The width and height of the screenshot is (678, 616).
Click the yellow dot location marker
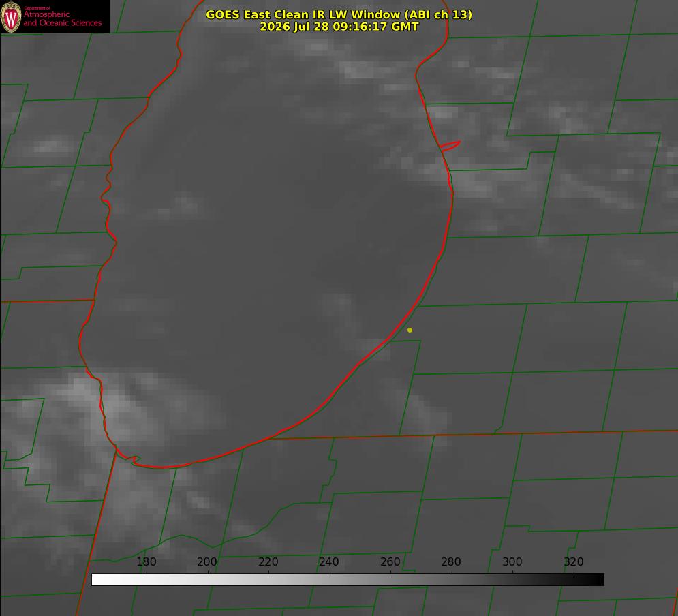click(x=410, y=330)
